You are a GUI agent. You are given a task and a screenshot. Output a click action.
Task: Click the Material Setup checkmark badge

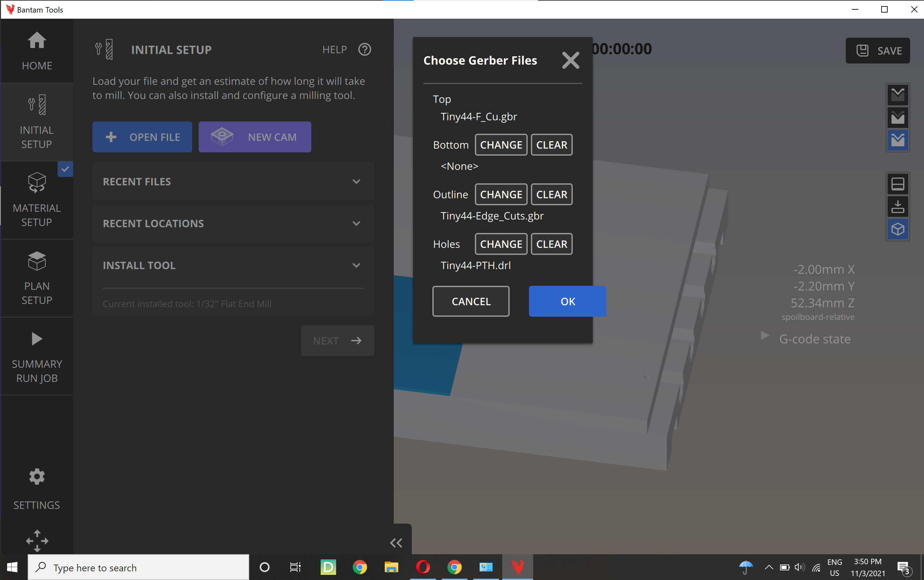[65, 169]
